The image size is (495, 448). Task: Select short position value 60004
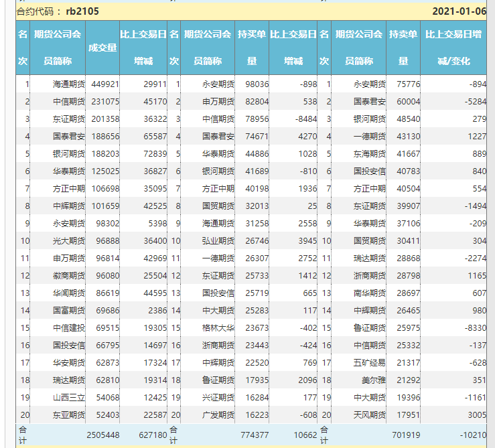click(x=409, y=101)
